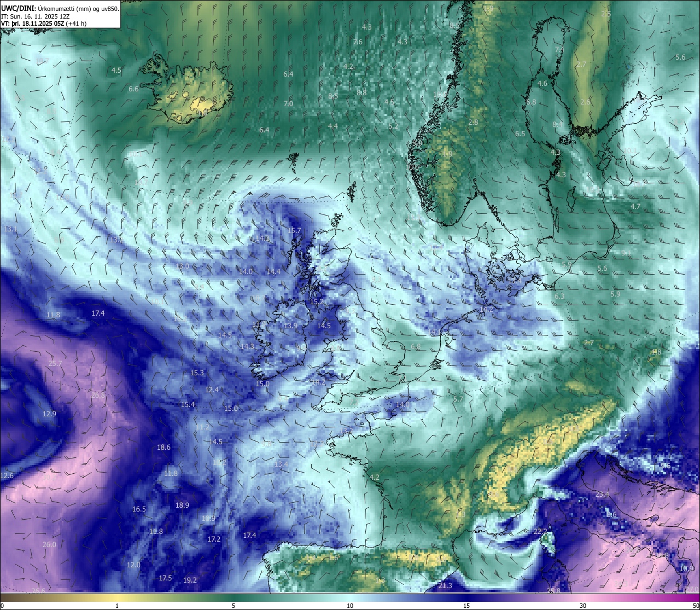700x610 pixels.
Task: Click the map value 12.9
Action: 49,414
